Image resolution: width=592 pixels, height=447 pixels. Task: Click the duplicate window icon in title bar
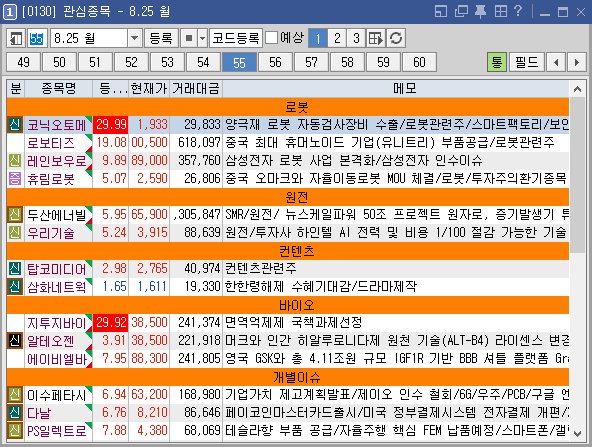[x=461, y=11]
